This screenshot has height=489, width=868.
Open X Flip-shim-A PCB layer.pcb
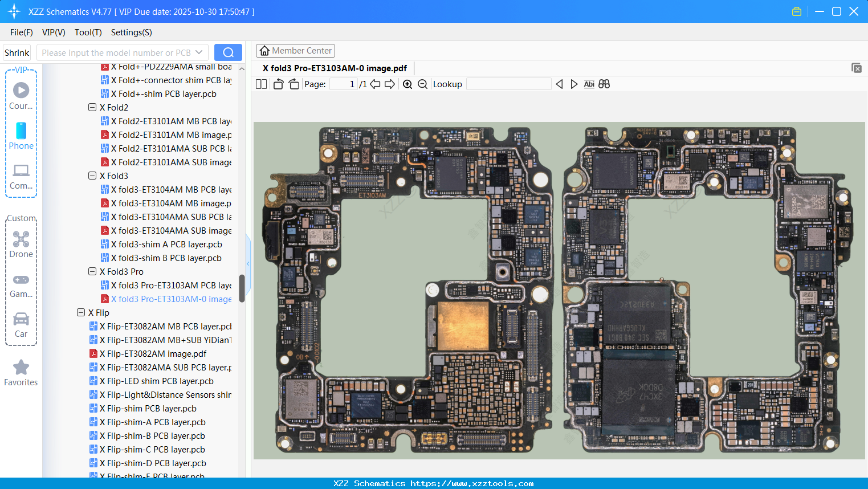(148, 422)
